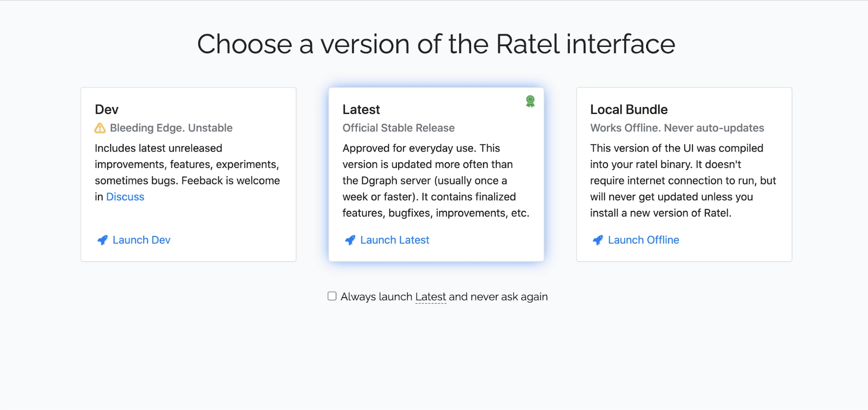Click the Includes latest unreleased improvements text

tap(188, 172)
